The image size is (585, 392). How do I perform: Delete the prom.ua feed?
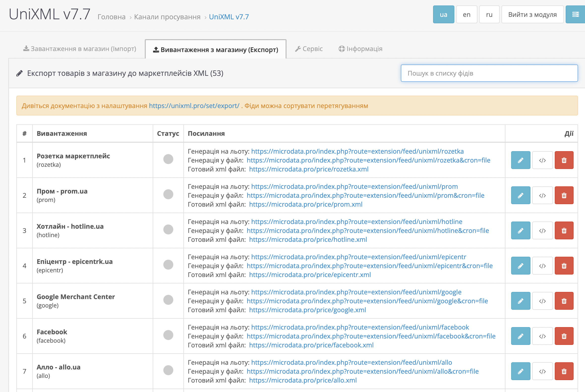[x=564, y=195]
